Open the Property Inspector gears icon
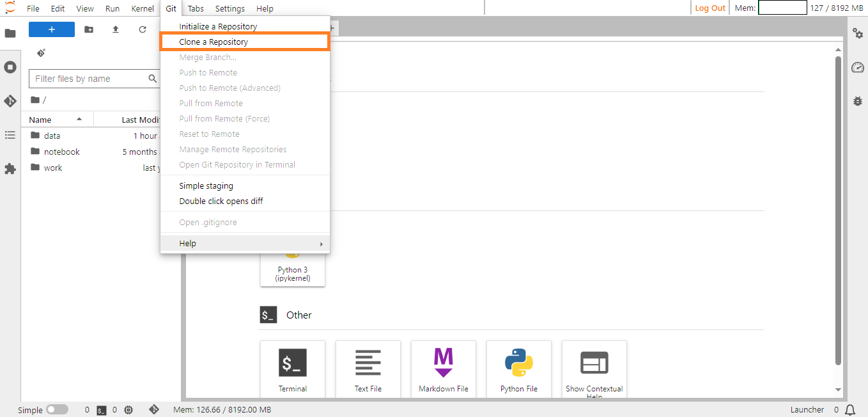This screenshot has height=417, width=868. (x=858, y=33)
